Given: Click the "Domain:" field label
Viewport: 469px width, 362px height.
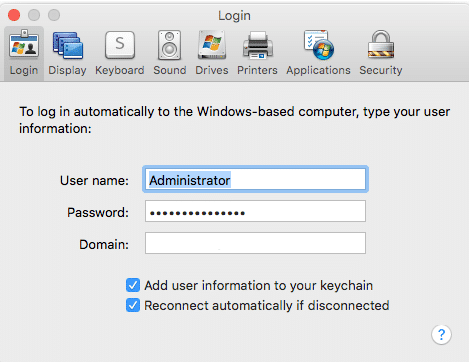Looking at the screenshot, I should point(104,244).
